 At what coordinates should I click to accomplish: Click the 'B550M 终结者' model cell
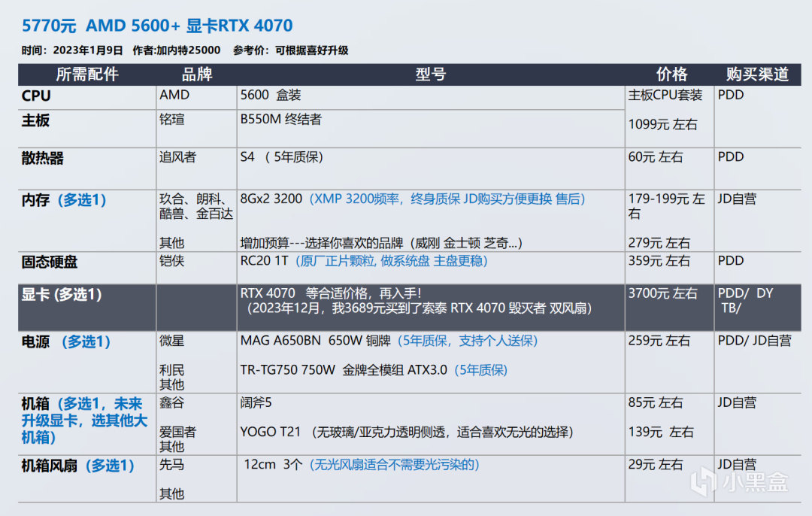[281, 119]
